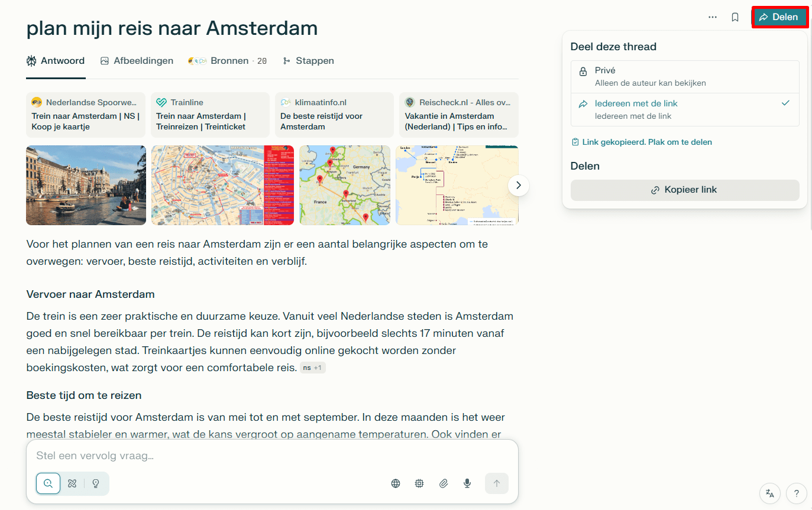Switch to the Afbeeldingen tab
The width and height of the screenshot is (812, 510).
coord(137,61)
